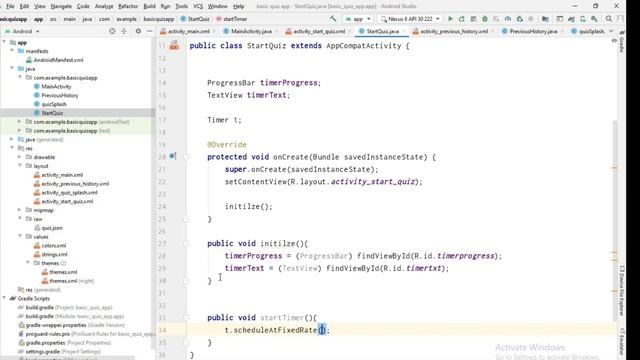640x360 pixels.
Task: Open Project panel gear settings
Action: click(x=138, y=31)
